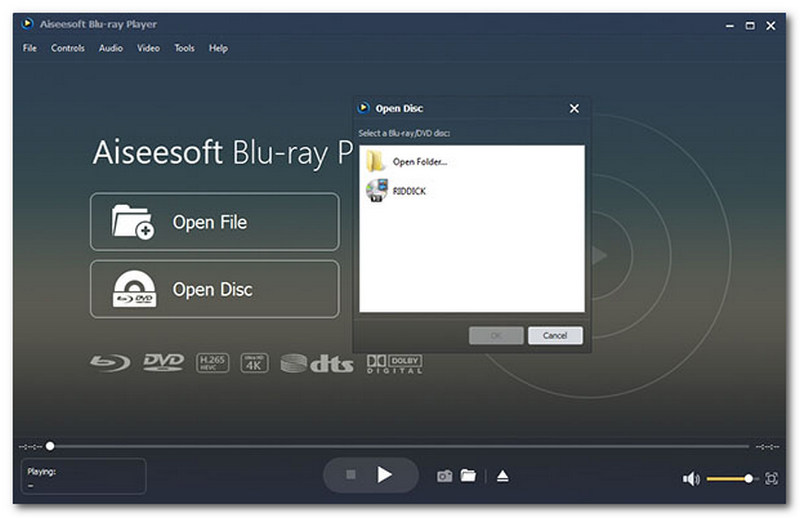
Task: Toggle fullscreen mode icon
Action: (x=771, y=478)
